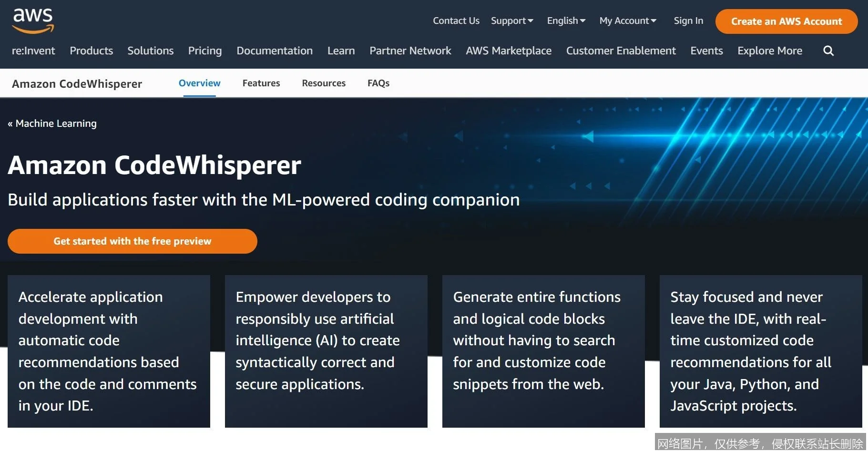Expand the Support dropdown

[x=512, y=21]
